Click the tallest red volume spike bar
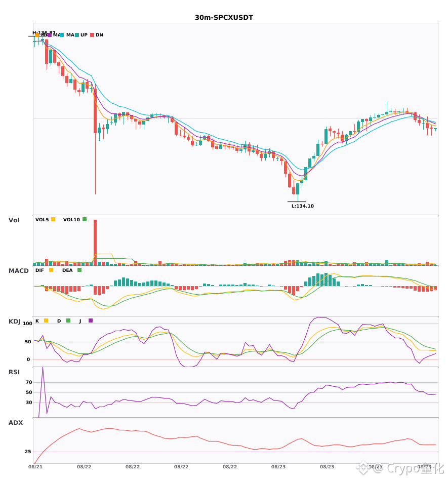This screenshot has height=481, width=448. coord(95,243)
